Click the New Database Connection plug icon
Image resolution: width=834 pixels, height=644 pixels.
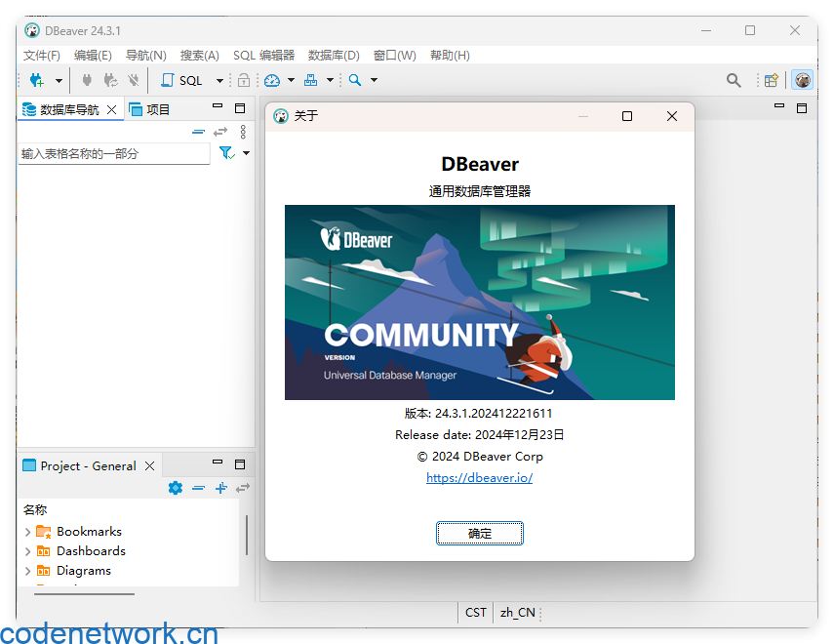coord(37,80)
